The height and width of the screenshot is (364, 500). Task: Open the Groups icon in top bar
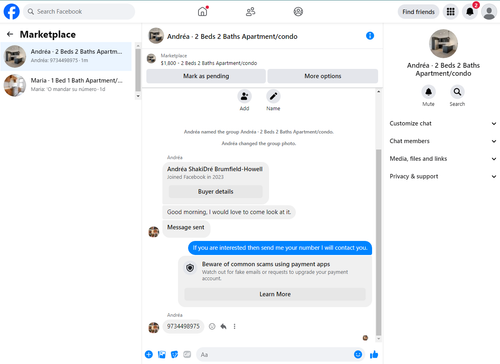tap(298, 12)
